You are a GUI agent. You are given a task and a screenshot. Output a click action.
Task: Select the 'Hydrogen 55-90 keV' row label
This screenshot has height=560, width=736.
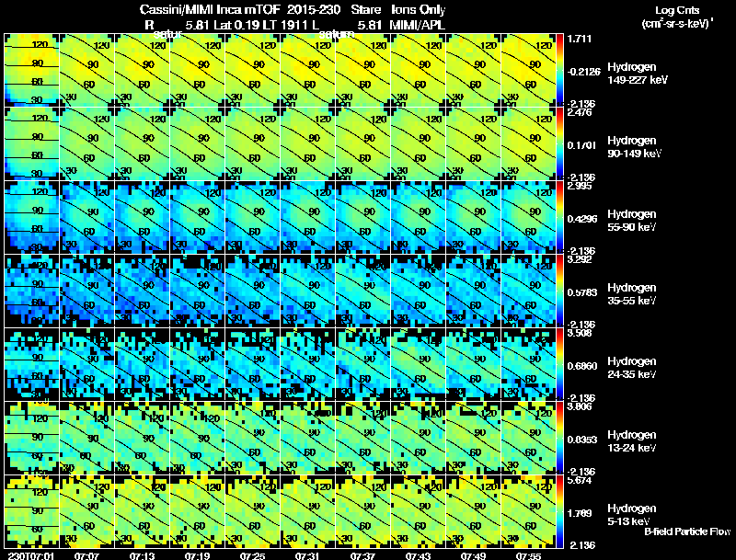pos(632,221)
